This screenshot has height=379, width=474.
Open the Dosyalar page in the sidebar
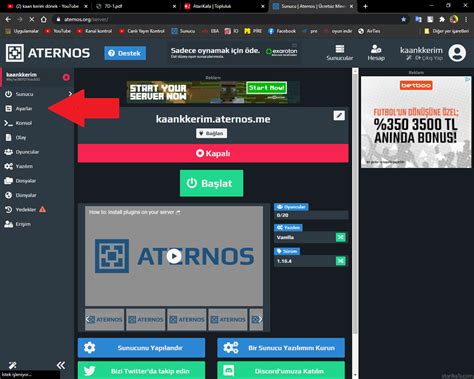20,181
